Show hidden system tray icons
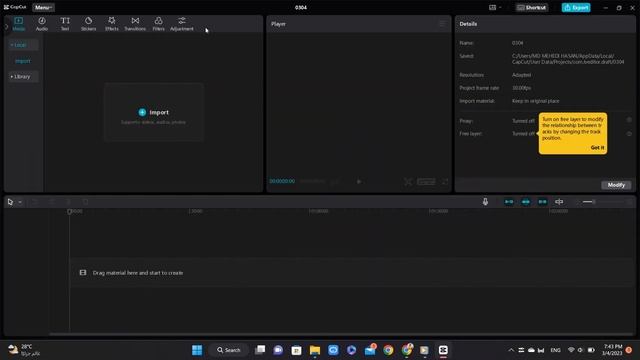This screenshot has height=360, width=640. pos(511,350)
